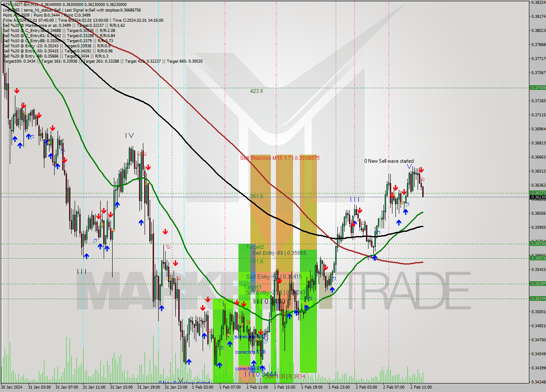Click the 0.37115 price axis label
This screenshot has height=392, width=546.
(x=538, y=115)
